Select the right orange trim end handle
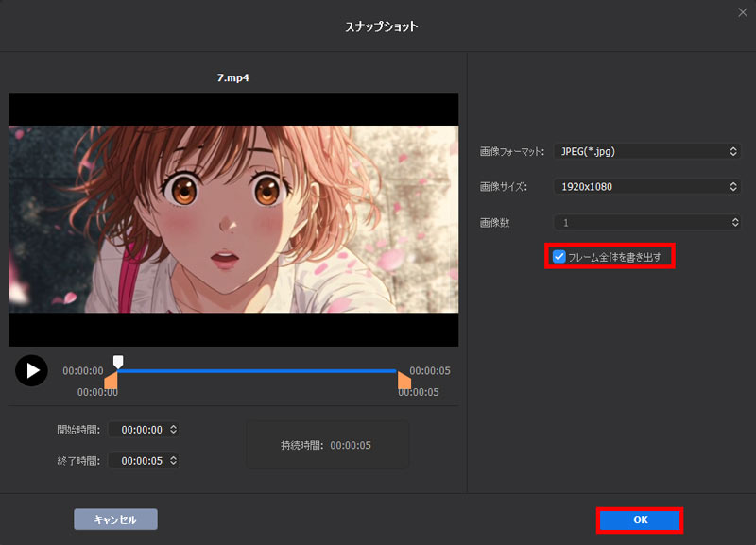 (404, 380)
